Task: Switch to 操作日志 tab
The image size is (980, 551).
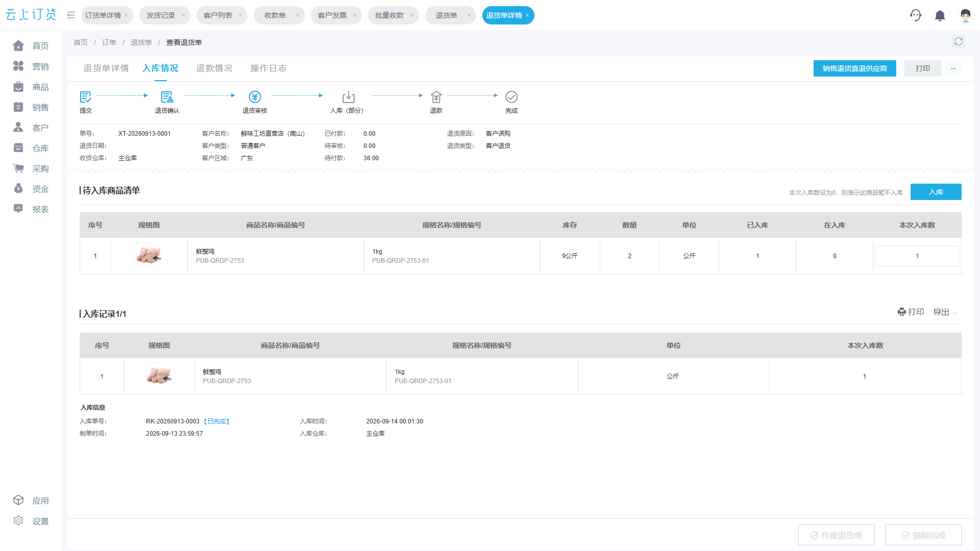Action: [268, 68]
